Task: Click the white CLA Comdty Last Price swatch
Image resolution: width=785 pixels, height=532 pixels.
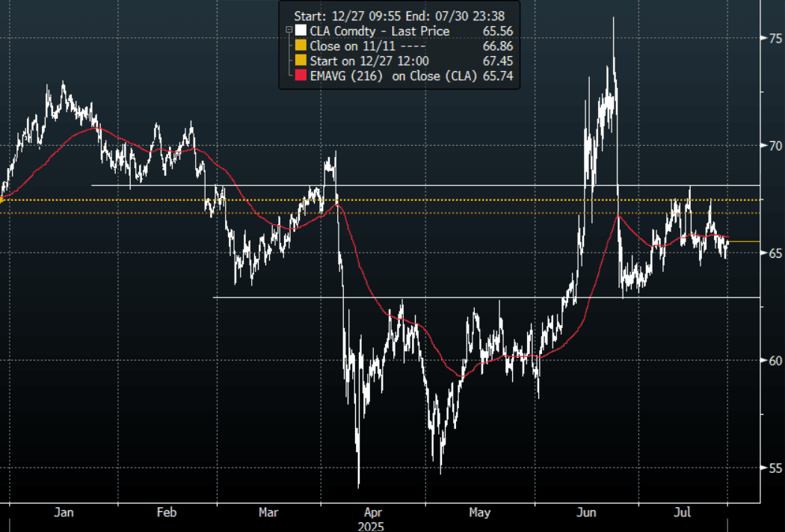Action: 301,31
